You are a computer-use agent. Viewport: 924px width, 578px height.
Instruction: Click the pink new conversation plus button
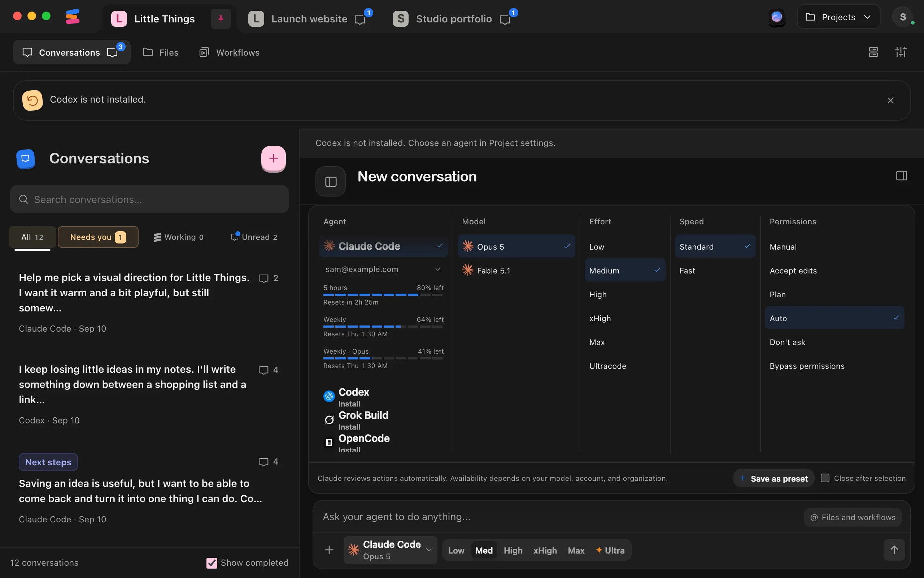[273, 158]
